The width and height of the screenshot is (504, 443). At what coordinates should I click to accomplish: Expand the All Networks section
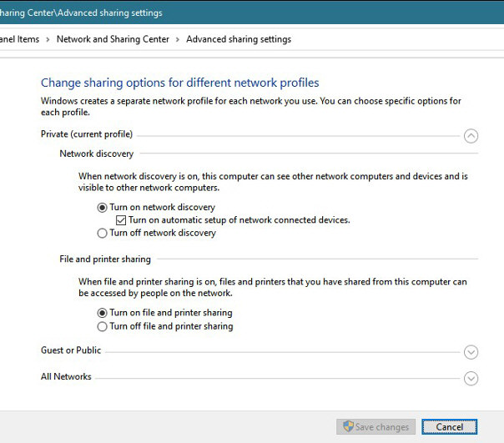pyautogui.click(x=471, y=379)
